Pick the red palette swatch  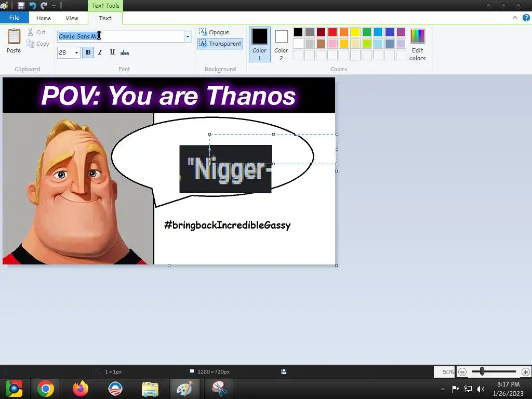point(332,32)
